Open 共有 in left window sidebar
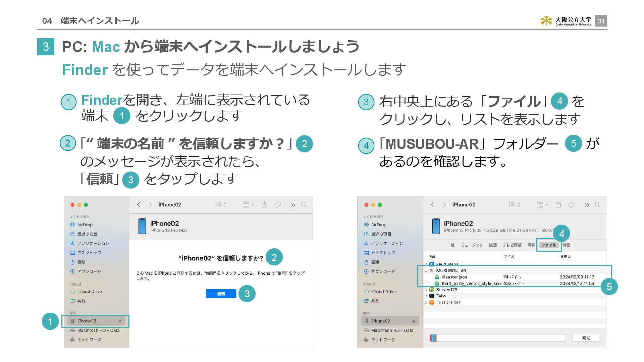The image size is (644, 362). coord(78,301)
